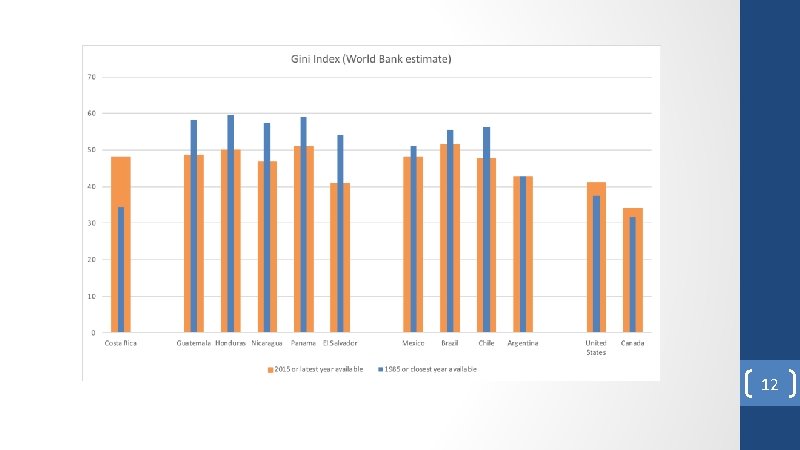Click legend text '1985 or closest year available'
The width and height of the screenshot is (800, 450).
pos(431,369)
